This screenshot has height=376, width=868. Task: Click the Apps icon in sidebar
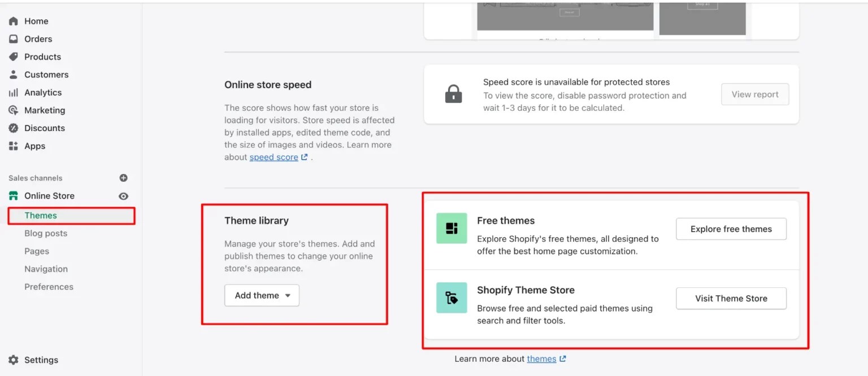(x=12, y=146)
